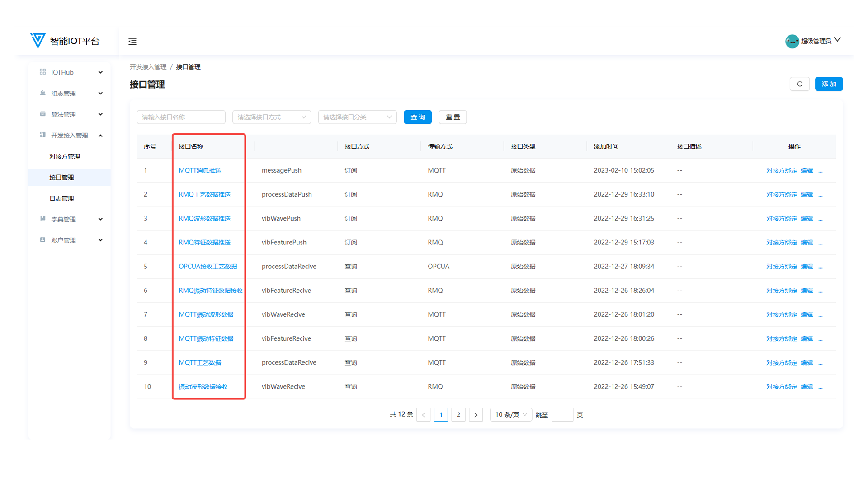Screen dimensions: 868x488
Task: Click the 添加 button
Action: pyautogui.click(x=829, y=84)
